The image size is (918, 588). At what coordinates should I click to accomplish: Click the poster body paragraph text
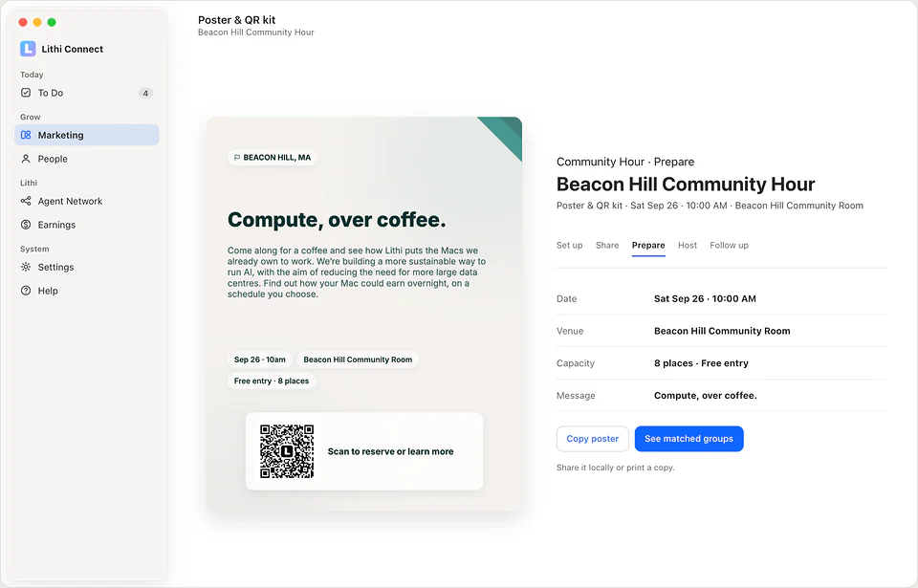tap(357, 272)
